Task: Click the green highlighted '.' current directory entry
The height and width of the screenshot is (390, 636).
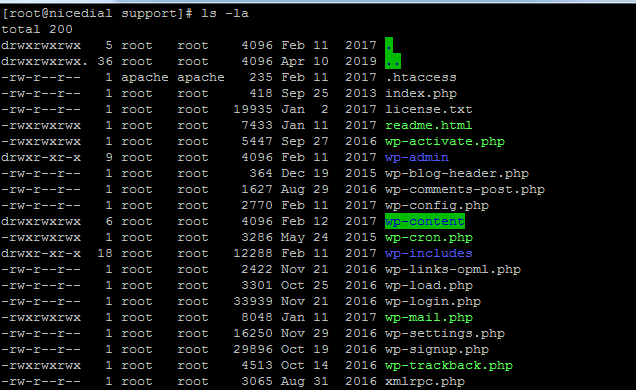Action: click(x=389, y=45)
